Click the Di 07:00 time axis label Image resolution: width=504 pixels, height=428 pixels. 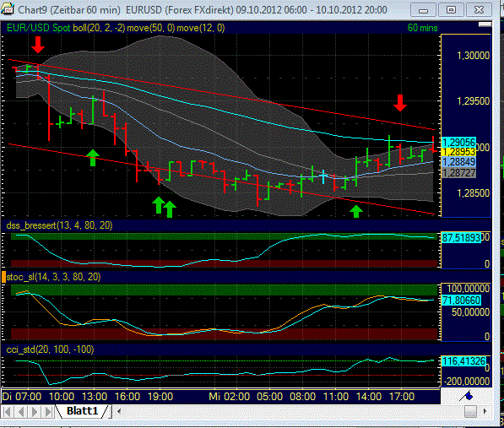22,396
